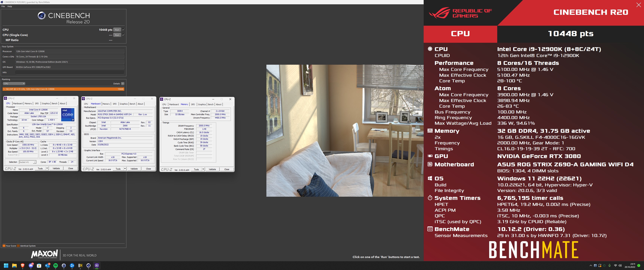Screen dimensions: 644x270
Task: Click the rendered room image in Cinebench
Action: [345, 130]
